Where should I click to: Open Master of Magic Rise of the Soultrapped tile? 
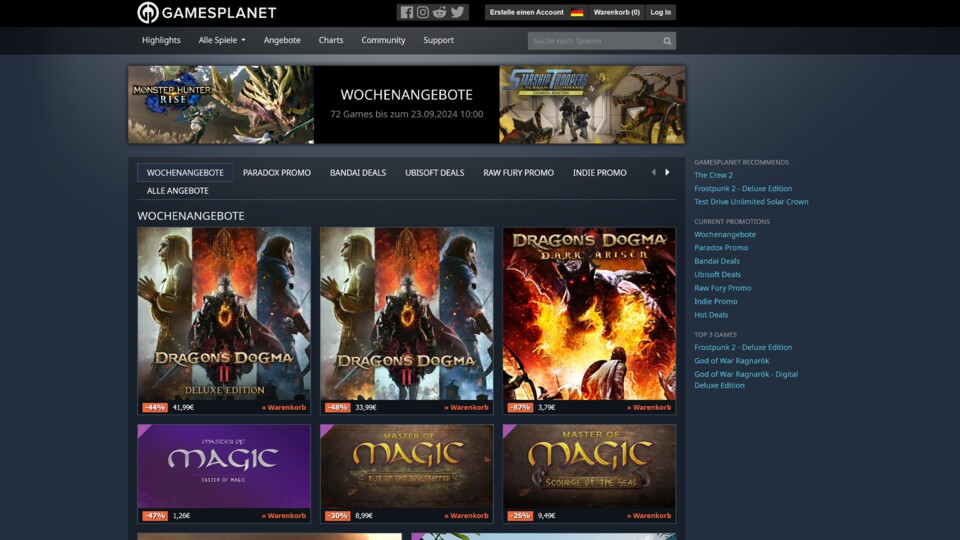(407, 467)
